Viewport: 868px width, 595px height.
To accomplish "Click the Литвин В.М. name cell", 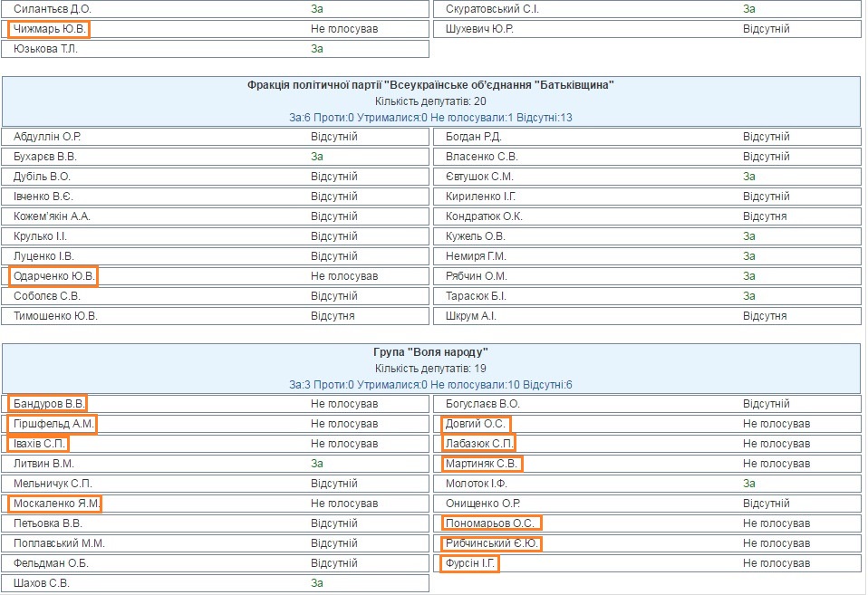I will (x=44, y=464).
